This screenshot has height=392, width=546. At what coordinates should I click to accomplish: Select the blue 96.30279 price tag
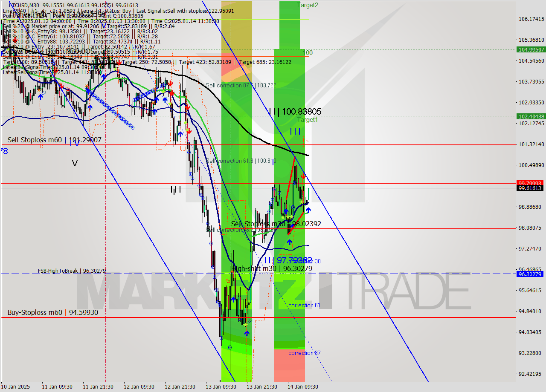[x=531, y=274]
